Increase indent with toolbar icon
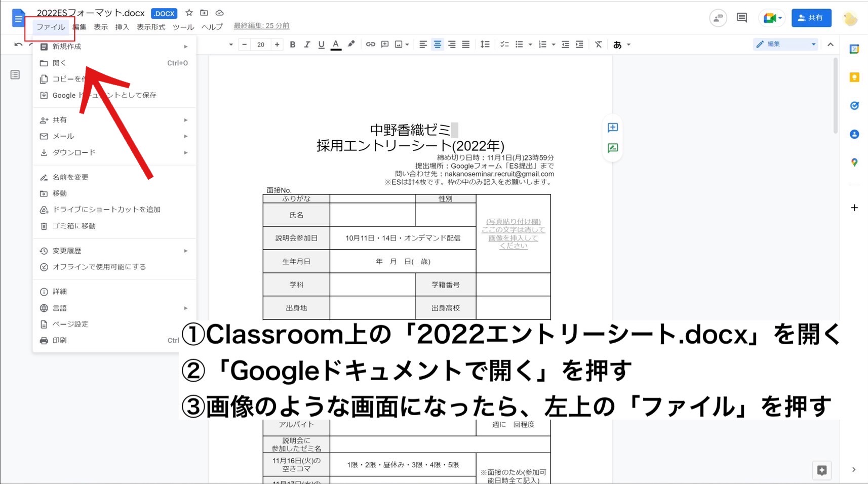Viewport: 868px width, 484px height. pos(579,45)
